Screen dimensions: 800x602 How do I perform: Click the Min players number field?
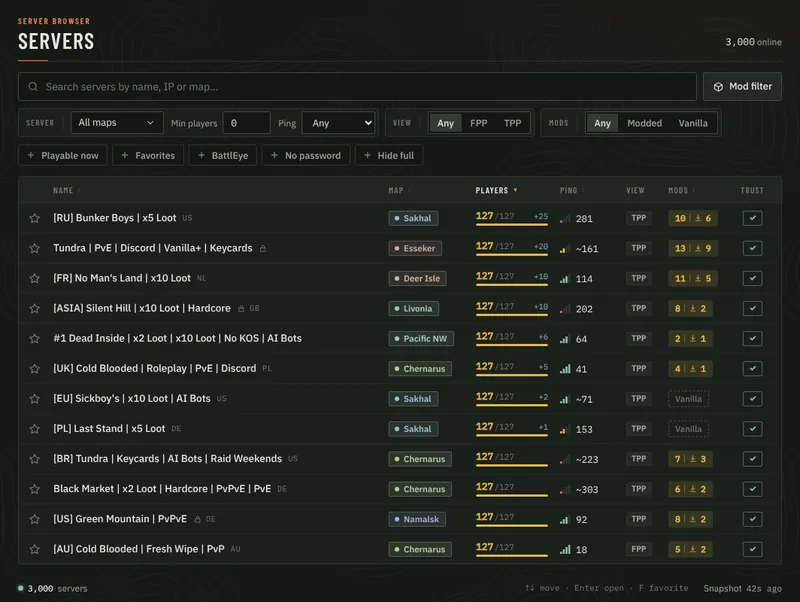[246, 123]
